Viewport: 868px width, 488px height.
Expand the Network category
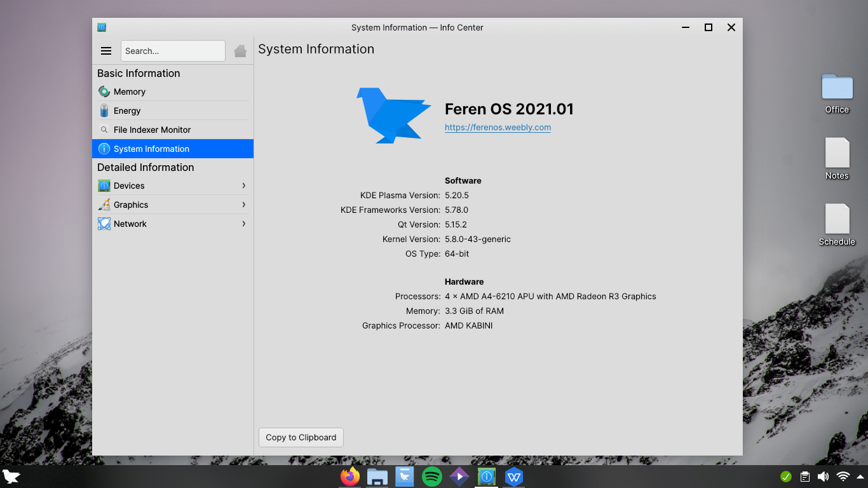pos(130,224)
